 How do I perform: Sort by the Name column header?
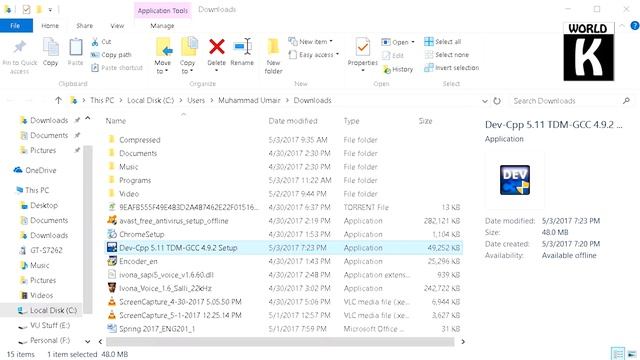pyautogui.click(x=116, y=121)
